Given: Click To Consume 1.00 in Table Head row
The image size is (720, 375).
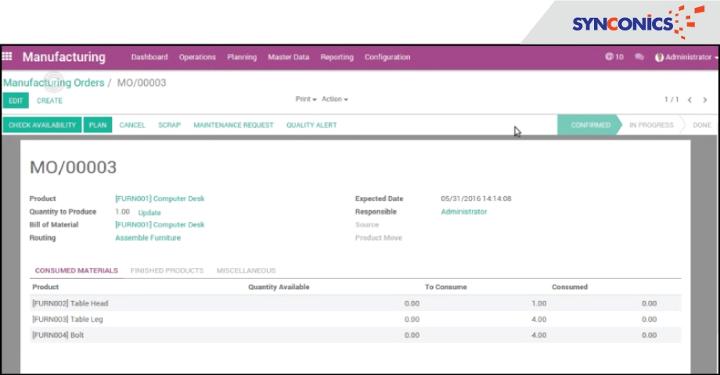Looking at the screenshot, I should pyautogui.click(x=539, y=303).
